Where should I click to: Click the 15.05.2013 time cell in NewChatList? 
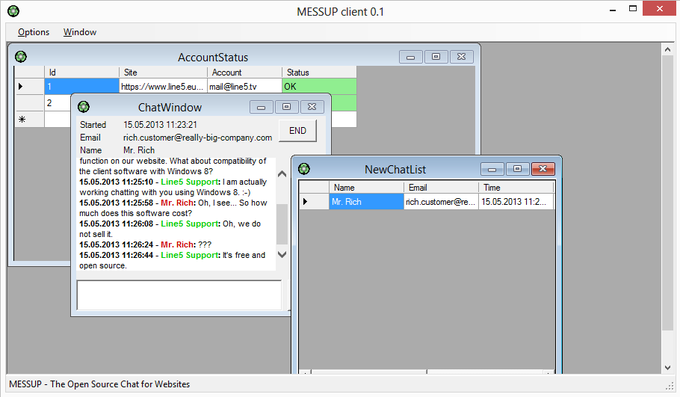coord(516,202)
